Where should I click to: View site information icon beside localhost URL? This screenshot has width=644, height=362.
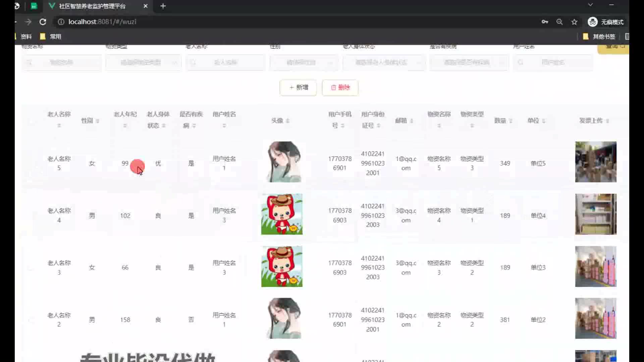tap(61, 22)
